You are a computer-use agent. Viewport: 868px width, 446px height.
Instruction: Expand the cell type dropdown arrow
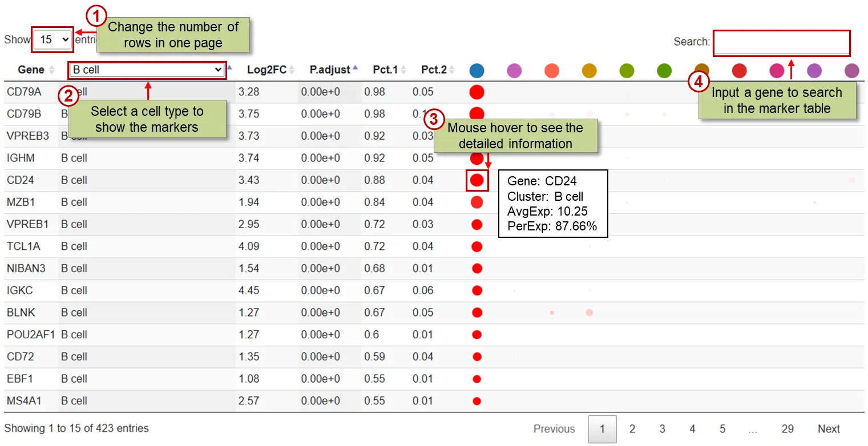pyautogui.click(x=220, y=70)
